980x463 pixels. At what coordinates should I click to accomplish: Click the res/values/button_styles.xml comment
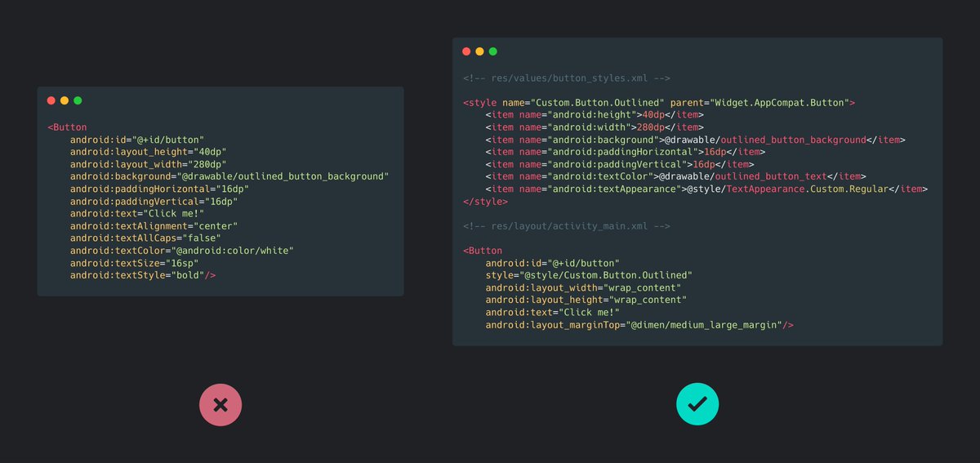[567, 78]
